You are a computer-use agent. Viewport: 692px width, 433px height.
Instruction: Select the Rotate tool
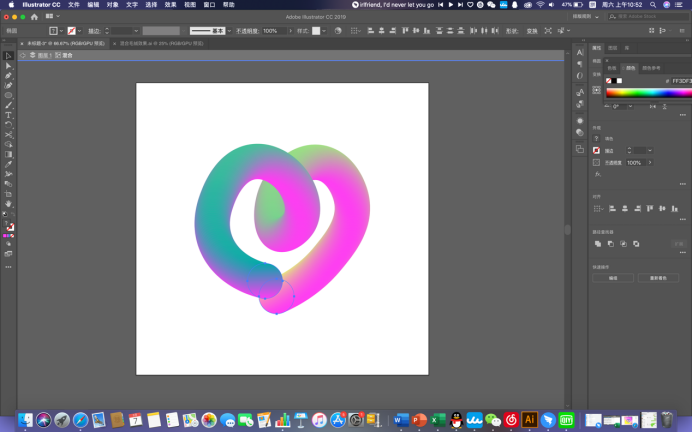tap(8, 125)
